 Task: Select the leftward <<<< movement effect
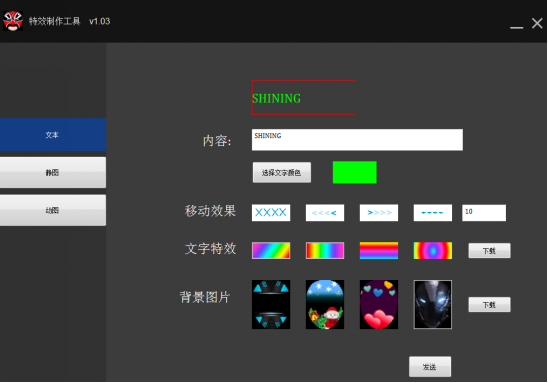[x=325, y=212]
